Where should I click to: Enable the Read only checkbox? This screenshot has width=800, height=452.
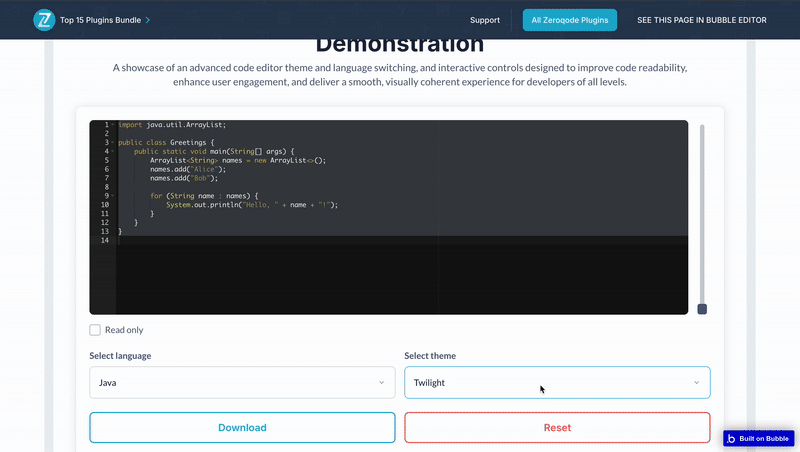pyautogui.click(x=95, y=330)
